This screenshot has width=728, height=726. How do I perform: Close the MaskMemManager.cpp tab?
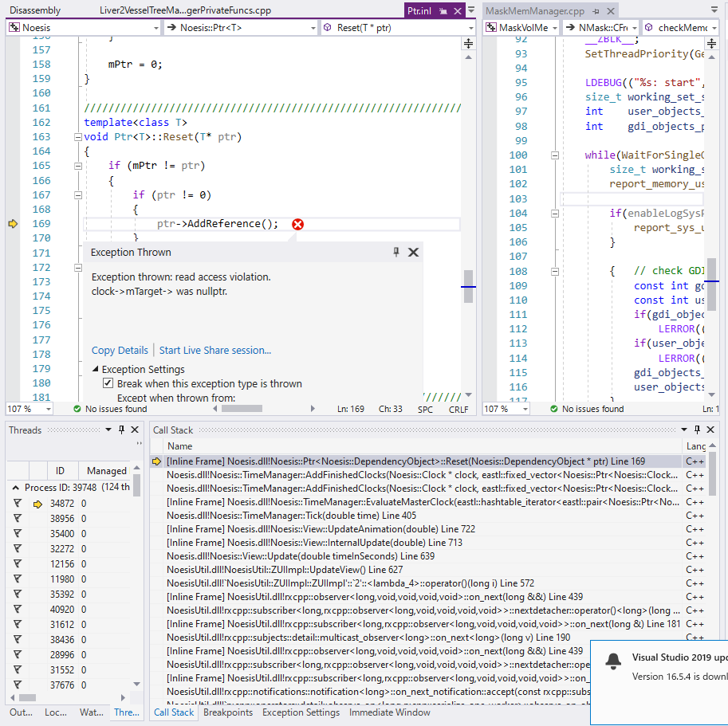(611, 10)
